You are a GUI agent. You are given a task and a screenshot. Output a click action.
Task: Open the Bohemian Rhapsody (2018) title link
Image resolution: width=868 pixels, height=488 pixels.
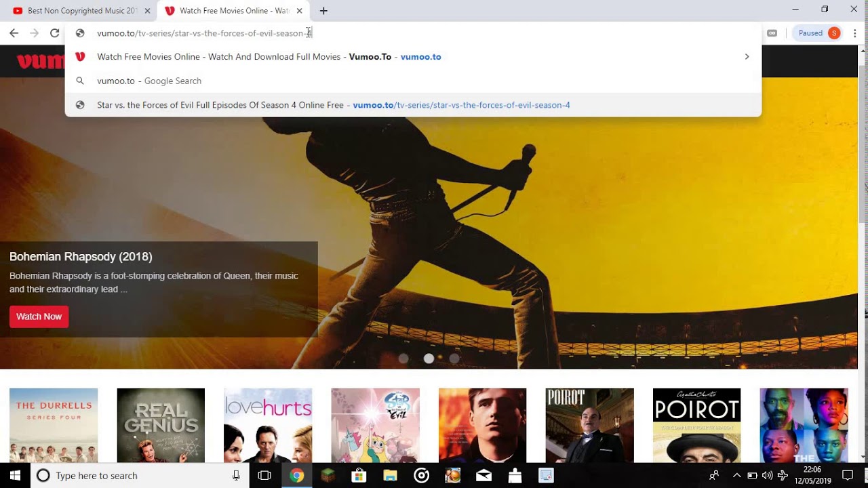[81, 257]
